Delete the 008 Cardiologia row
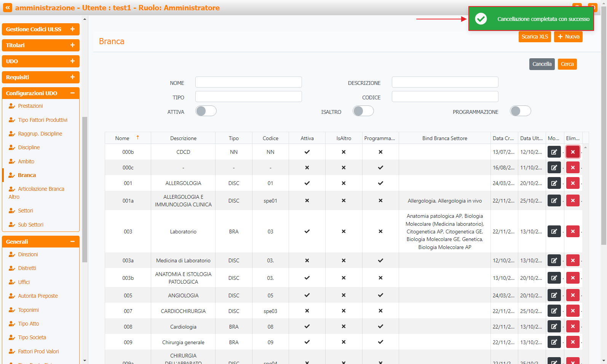Screen dimensions: 607x364 572,327
